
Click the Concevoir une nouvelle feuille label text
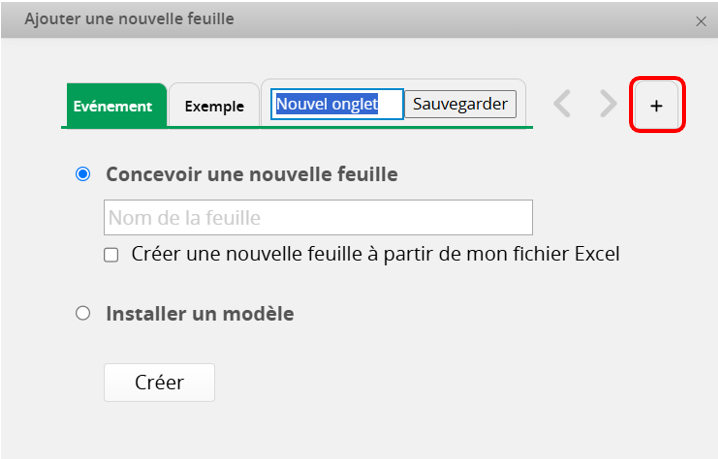(251, 174)
